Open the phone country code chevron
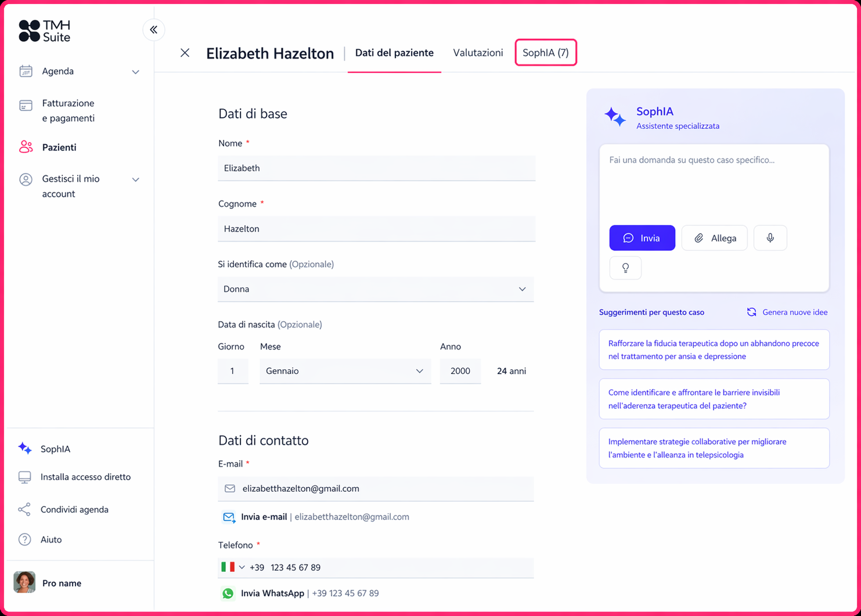The image size is (861, 616). [x=242, y=567]
